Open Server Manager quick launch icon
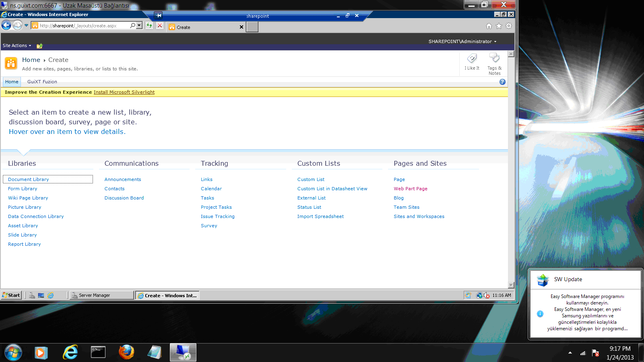644x362 pixels. (32, 295)
